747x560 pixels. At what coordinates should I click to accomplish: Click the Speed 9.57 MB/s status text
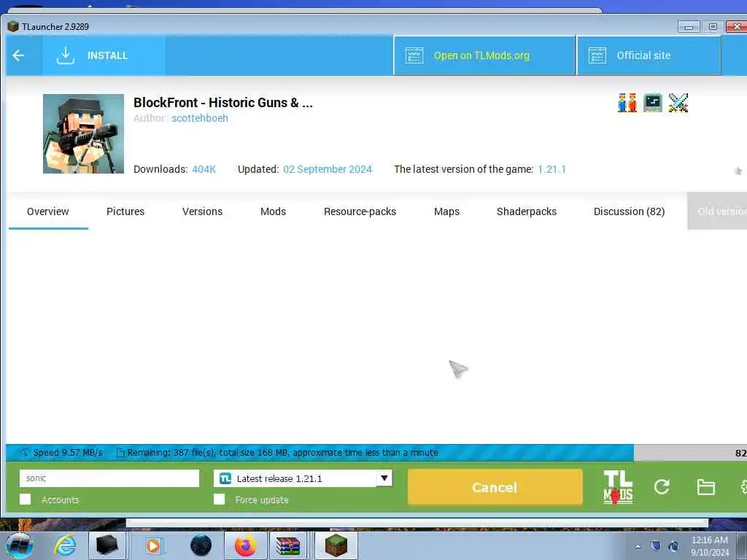(x=68, y=453)
